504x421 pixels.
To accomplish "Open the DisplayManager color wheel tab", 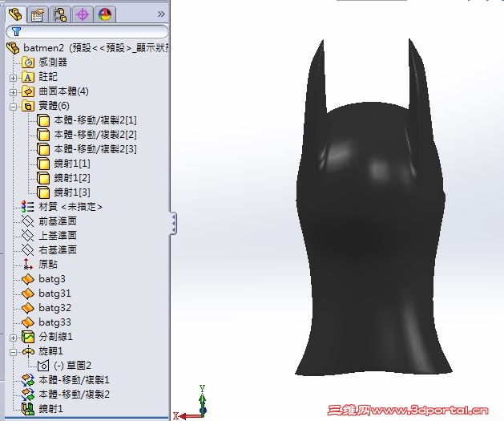I will pos(105,14).
